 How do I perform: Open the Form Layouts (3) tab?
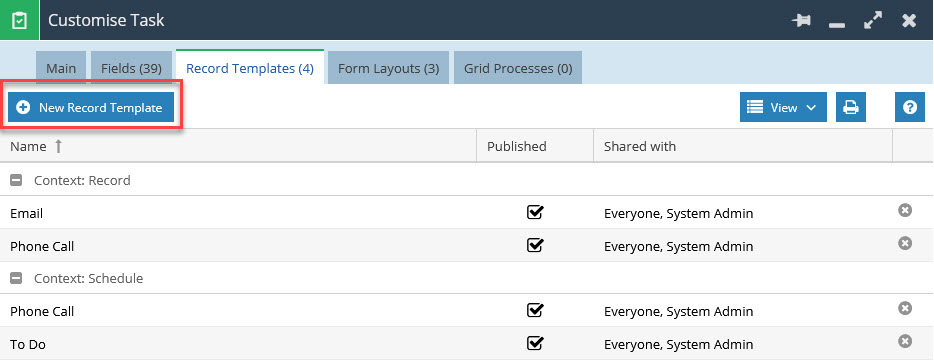tap(388, 68)
